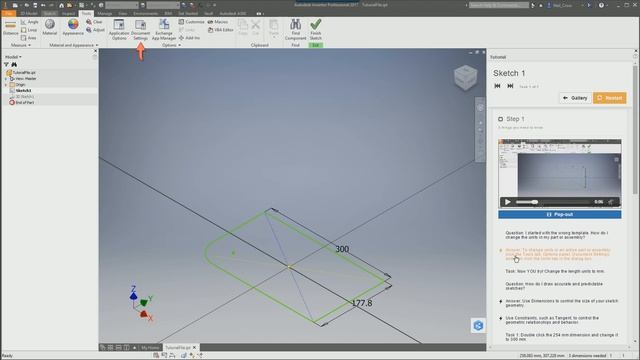Open Exchange App Manager
The image size is (640, 360).
tap(164, 30)
